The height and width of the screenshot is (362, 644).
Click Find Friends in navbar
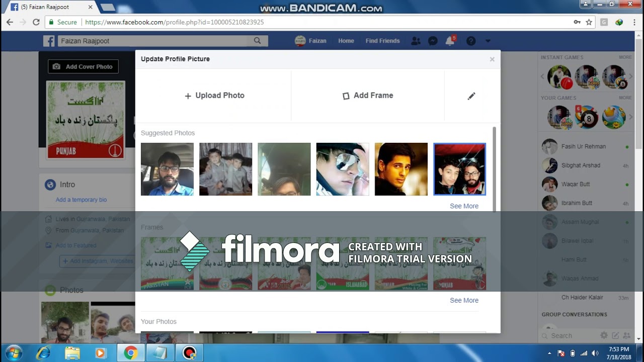[x=382, y=41]
